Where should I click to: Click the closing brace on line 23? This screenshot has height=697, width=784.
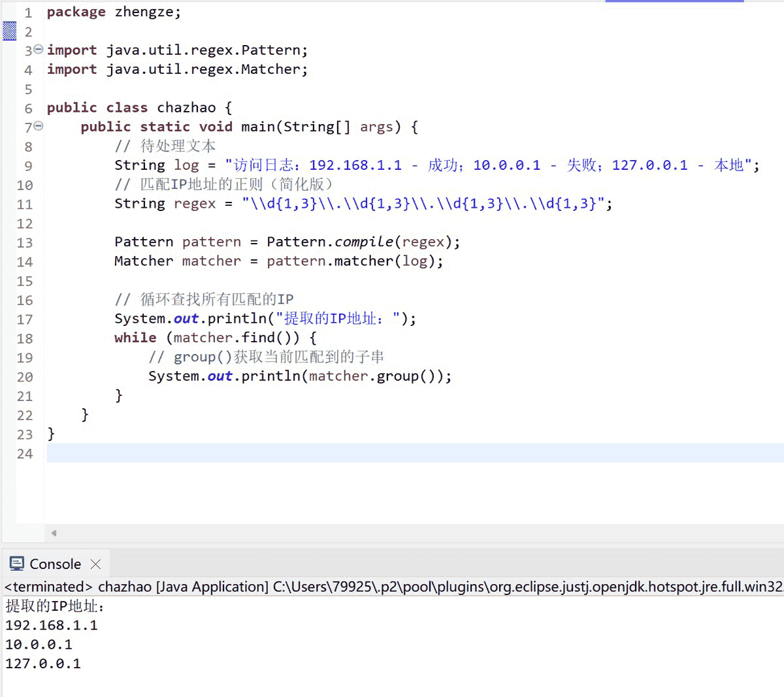point(51,434)
